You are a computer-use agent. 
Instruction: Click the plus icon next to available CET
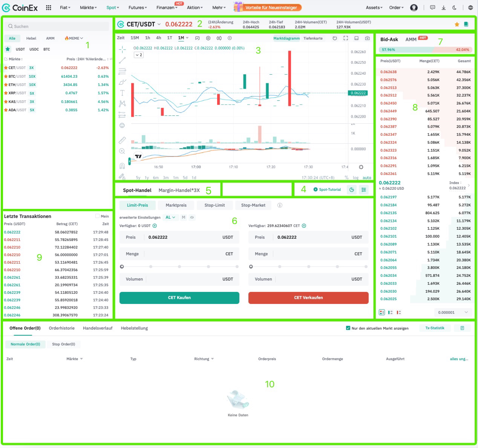[x=304, y=226]
